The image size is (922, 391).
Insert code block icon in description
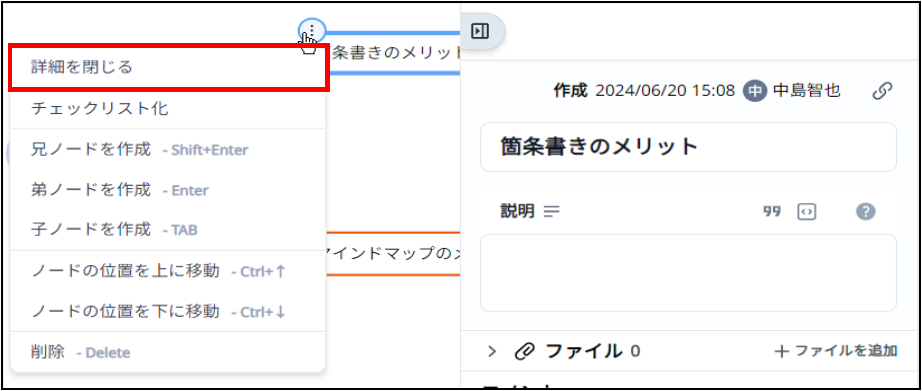coord(807,212)
